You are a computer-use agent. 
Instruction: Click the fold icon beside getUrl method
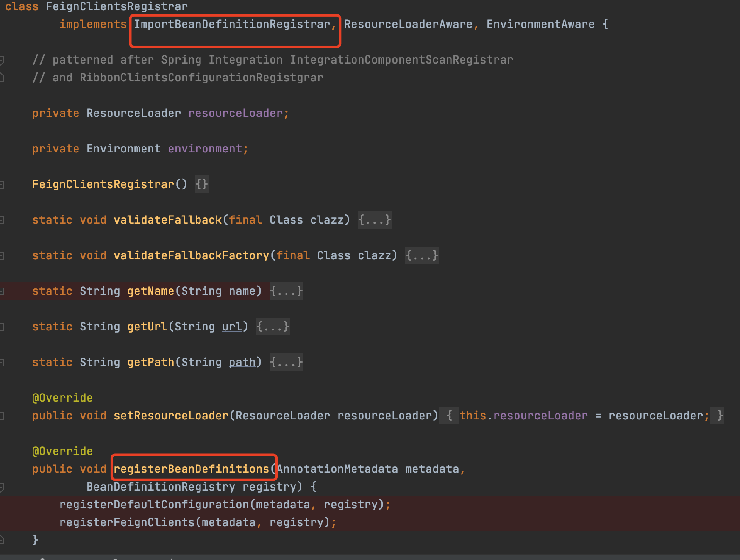click(x=3, y=327)
